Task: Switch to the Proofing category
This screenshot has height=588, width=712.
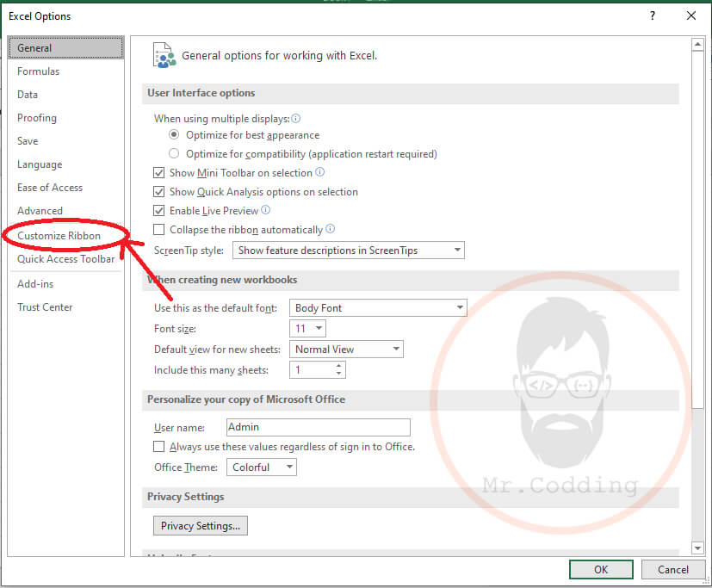Action: tap(65, 118)
